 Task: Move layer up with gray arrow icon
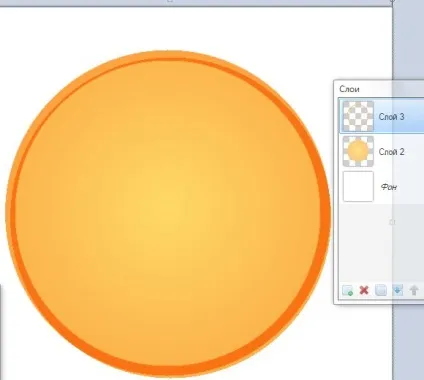414,290
